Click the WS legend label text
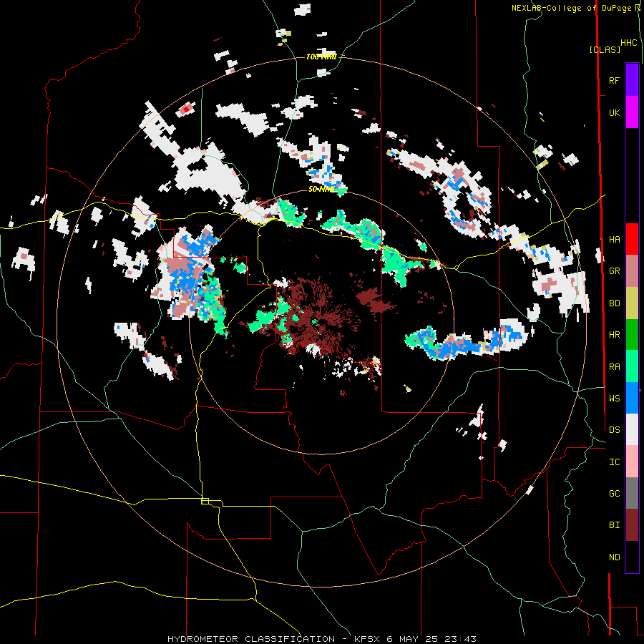 [614, 398]
